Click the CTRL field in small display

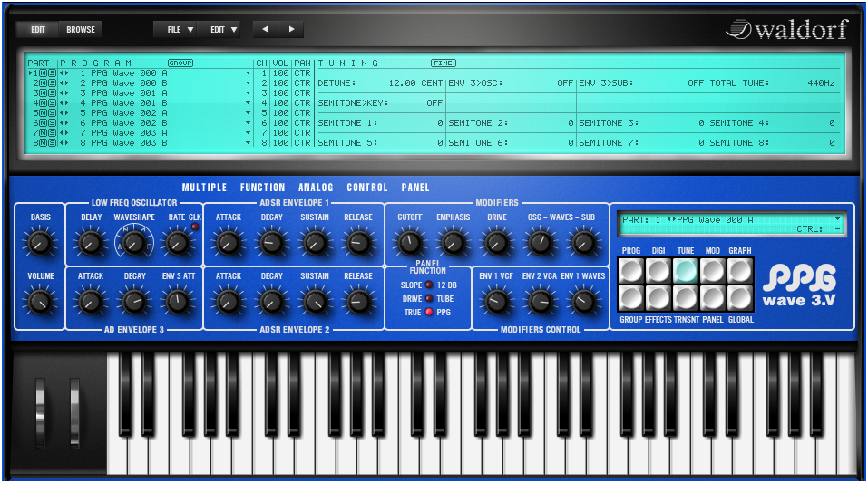pyautogui.click(x=819, y=229)
